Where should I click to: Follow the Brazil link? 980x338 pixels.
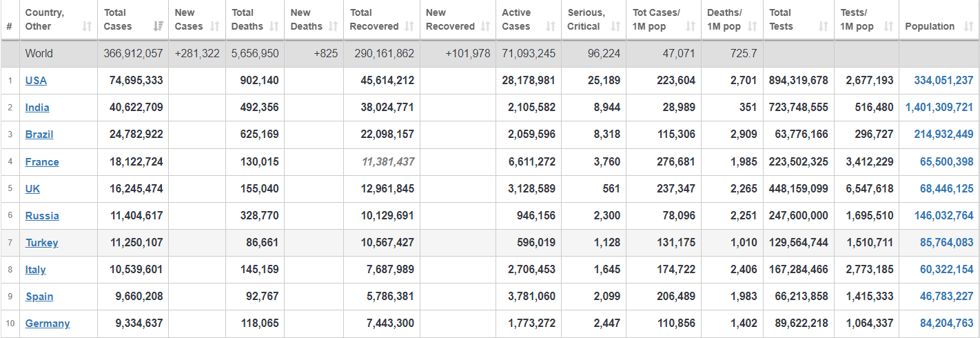pos(39,135)
